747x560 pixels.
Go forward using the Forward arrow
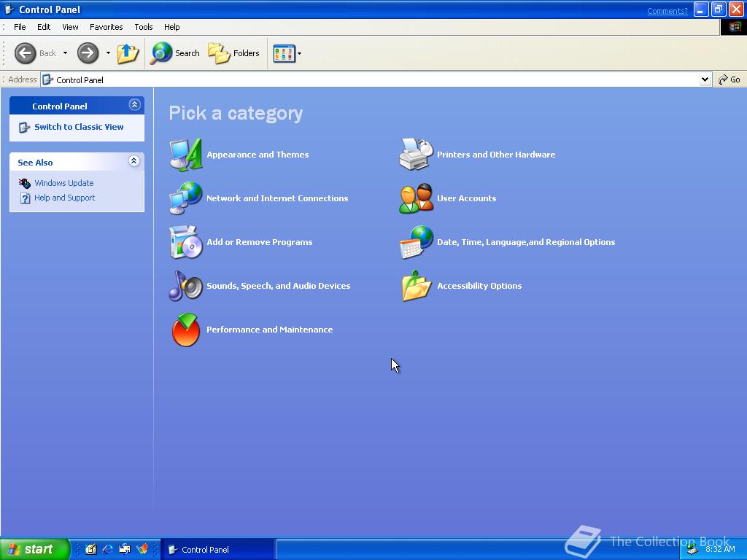click(x=88, y=52)
